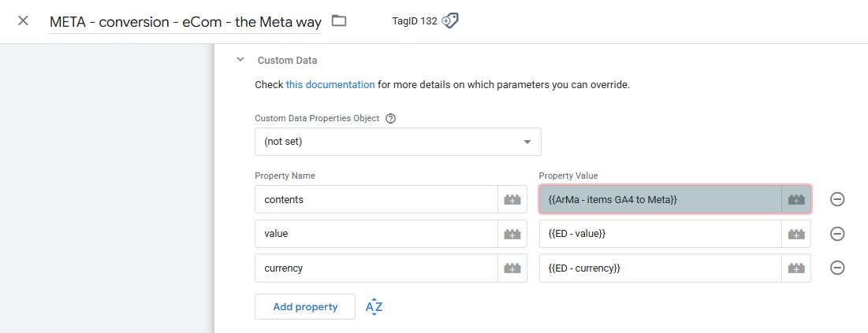Remove the 'value' property row

[x=837, y=234]
